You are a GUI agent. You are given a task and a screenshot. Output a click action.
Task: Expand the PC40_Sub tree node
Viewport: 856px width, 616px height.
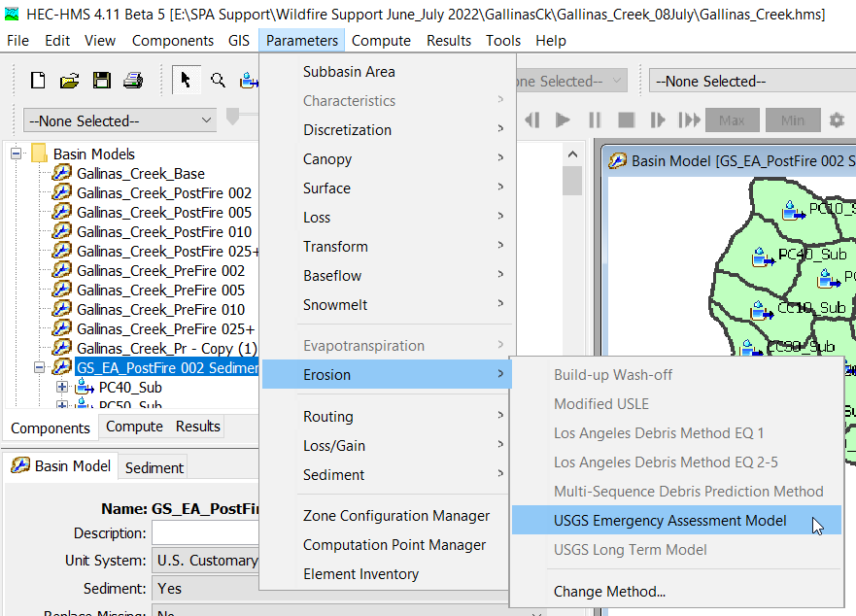pos(63,388)
